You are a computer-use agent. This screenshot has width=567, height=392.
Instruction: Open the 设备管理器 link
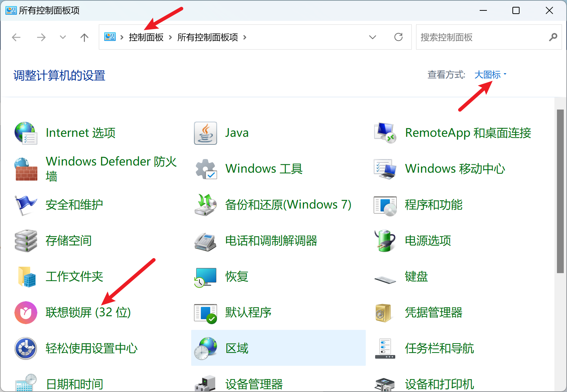254,384
